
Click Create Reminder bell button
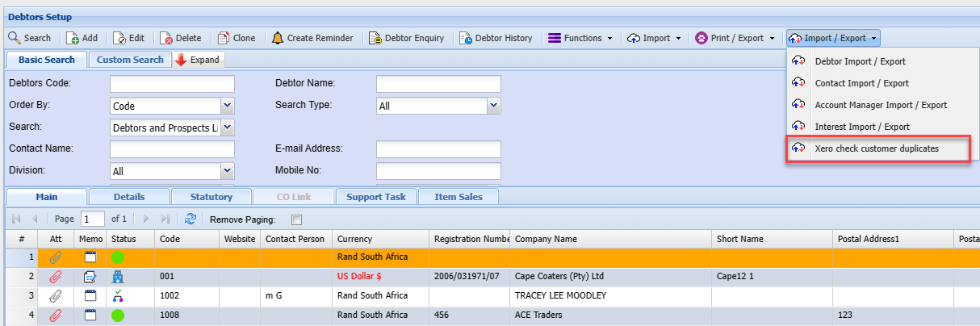(x=312, y=38)
